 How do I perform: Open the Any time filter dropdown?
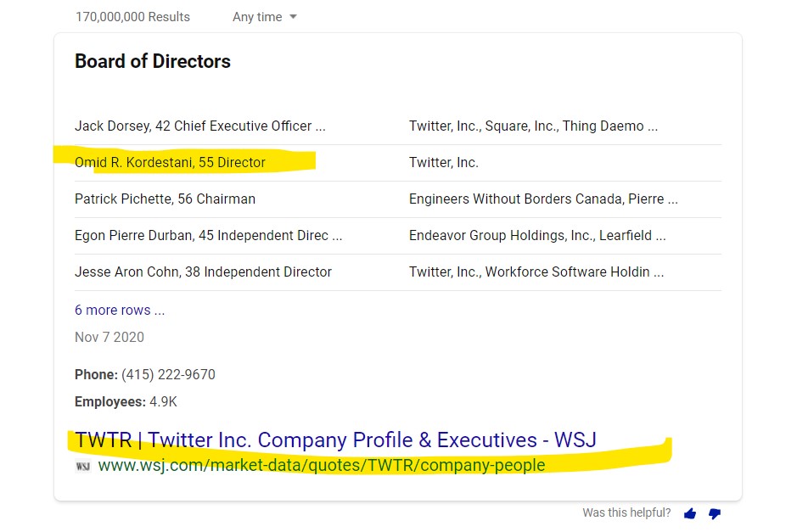coord(264,17)
